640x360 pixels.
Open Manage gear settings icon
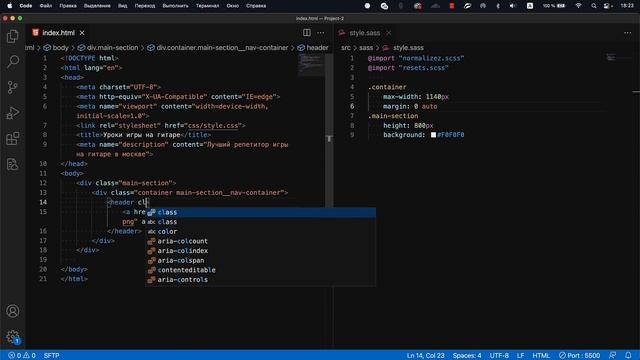[13, 337]
